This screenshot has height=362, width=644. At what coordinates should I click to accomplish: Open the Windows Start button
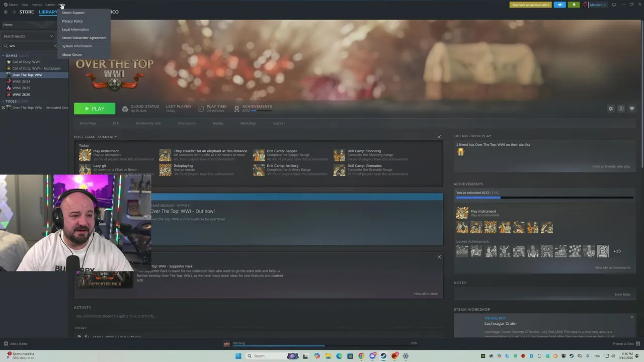(238, 356)
